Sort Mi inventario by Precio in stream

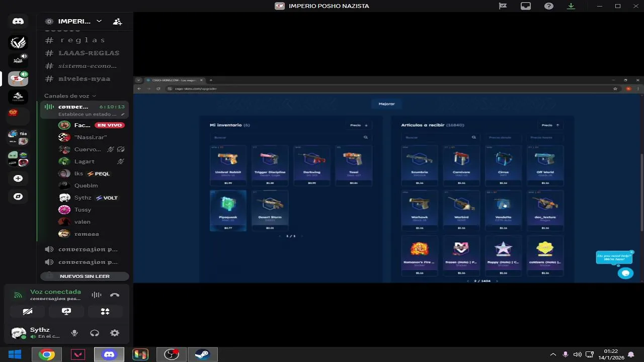[359, 125]
